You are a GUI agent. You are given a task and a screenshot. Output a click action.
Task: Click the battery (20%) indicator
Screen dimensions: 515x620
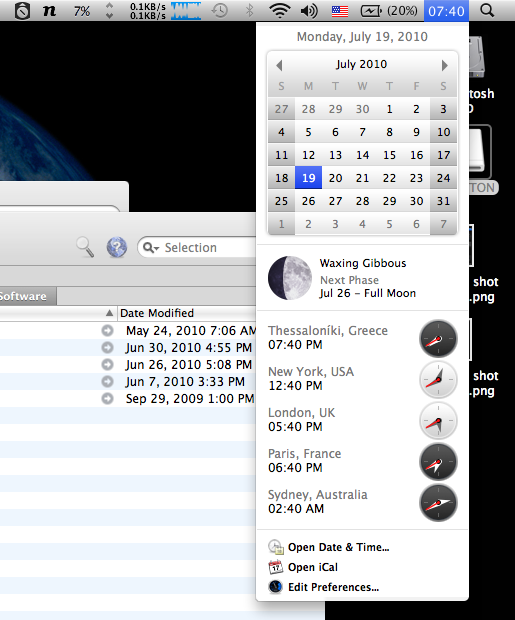pos(389,11)
